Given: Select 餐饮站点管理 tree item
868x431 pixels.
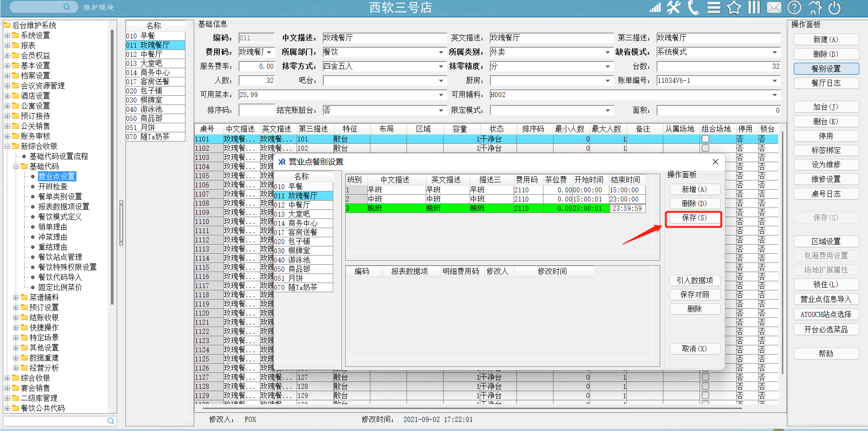Looking at the screenshot, I should (60, 257).
